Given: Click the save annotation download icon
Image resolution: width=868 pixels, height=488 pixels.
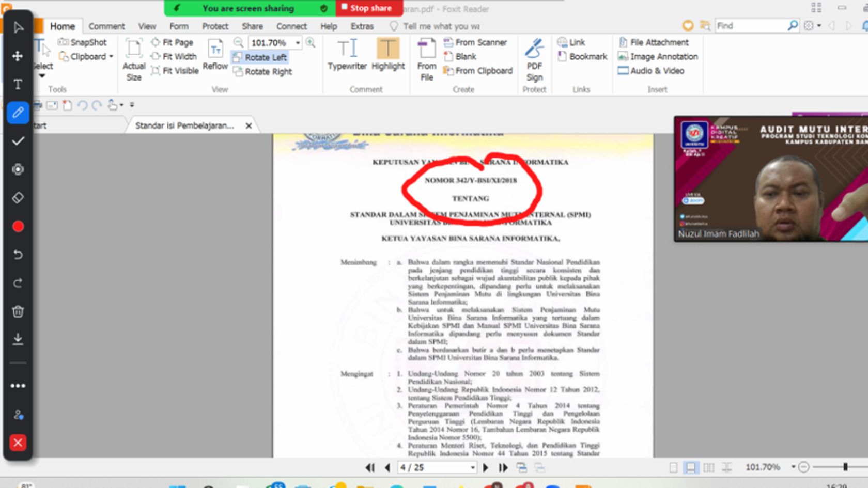Looking at the screenshot, I should point(18,339).
